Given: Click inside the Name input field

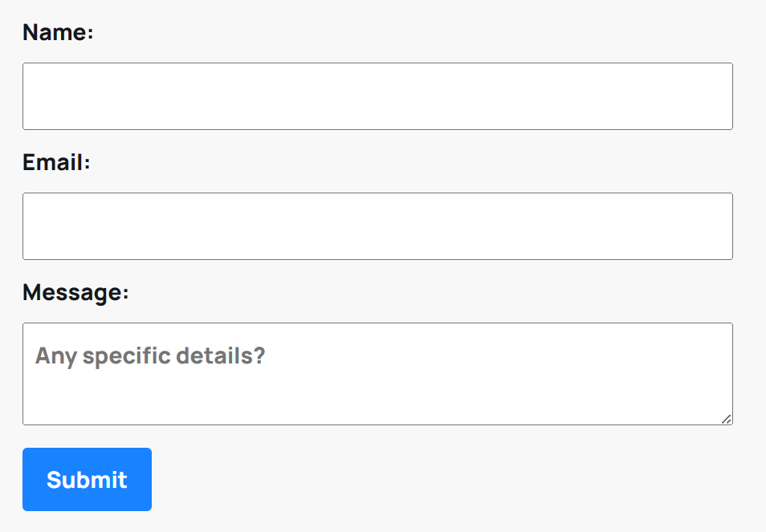Looking at the screenshot, I should (377, 95).
